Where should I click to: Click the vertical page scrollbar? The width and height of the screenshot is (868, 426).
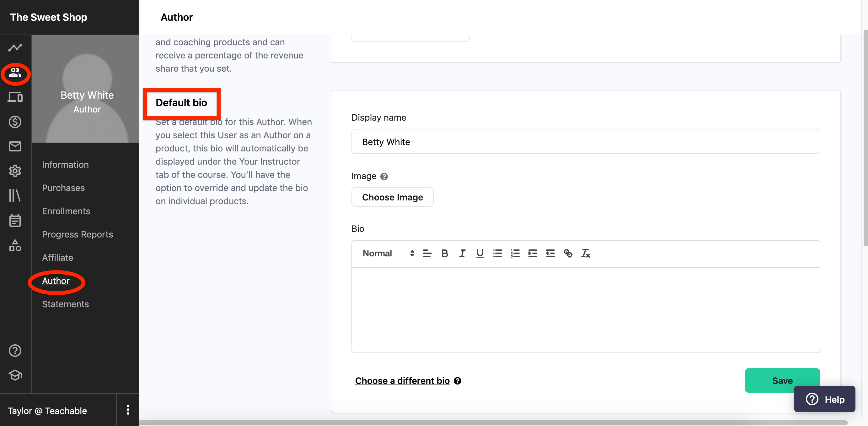865,138
